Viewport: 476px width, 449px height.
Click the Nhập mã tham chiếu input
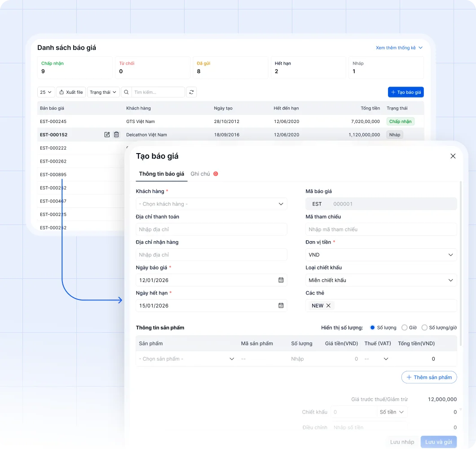click(381, 229)
